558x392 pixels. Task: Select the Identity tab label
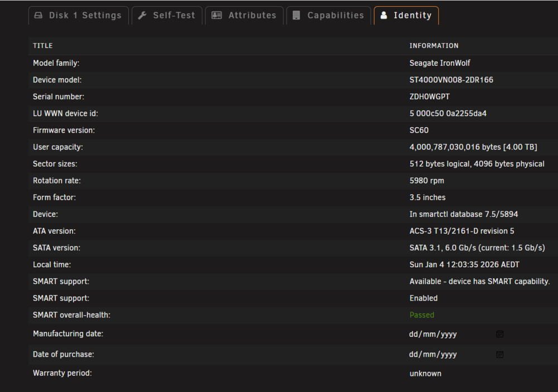coord(412,15)
